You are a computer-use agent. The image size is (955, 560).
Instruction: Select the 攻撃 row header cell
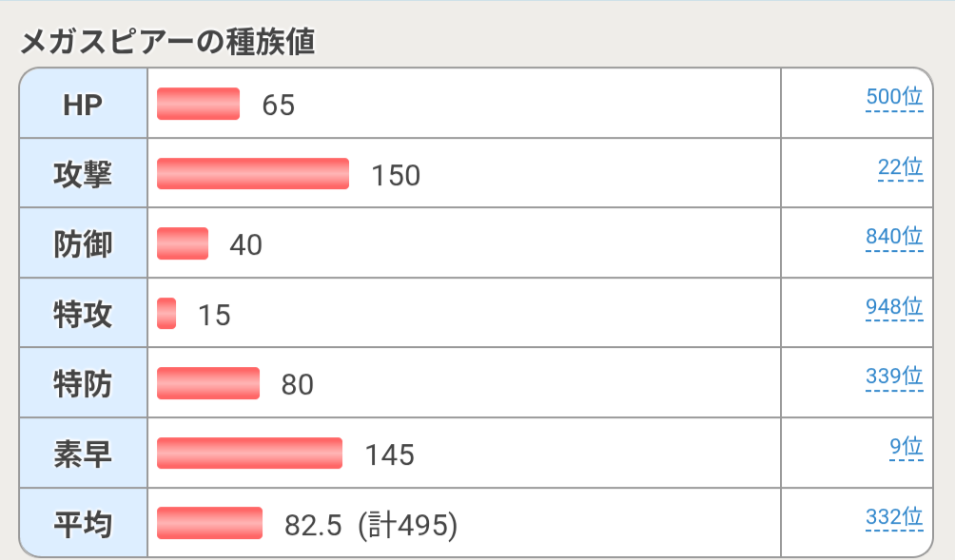coord(83,174)
